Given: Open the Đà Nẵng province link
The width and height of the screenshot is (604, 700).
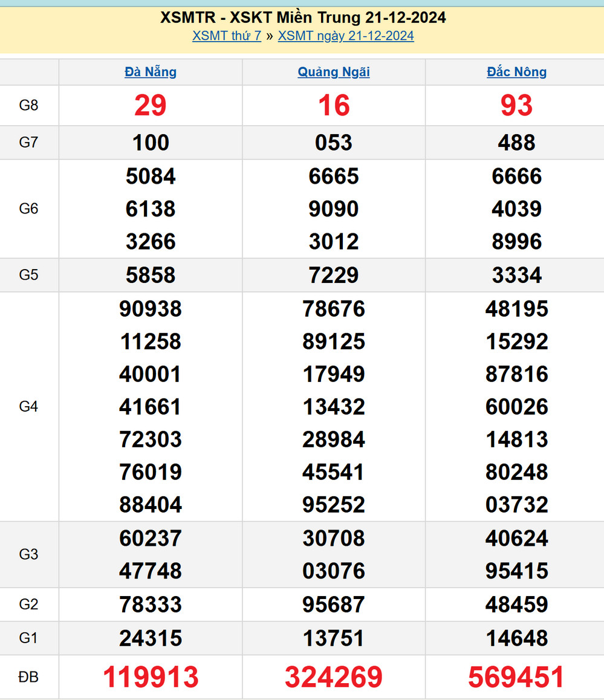Looking at the screenshot, I should (x=151, y=72).
